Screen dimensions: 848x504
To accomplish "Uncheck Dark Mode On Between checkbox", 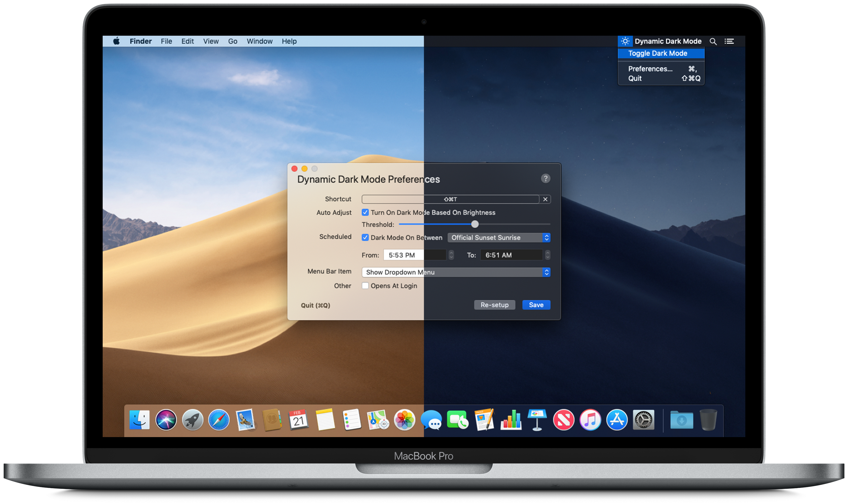I will 365,238.
